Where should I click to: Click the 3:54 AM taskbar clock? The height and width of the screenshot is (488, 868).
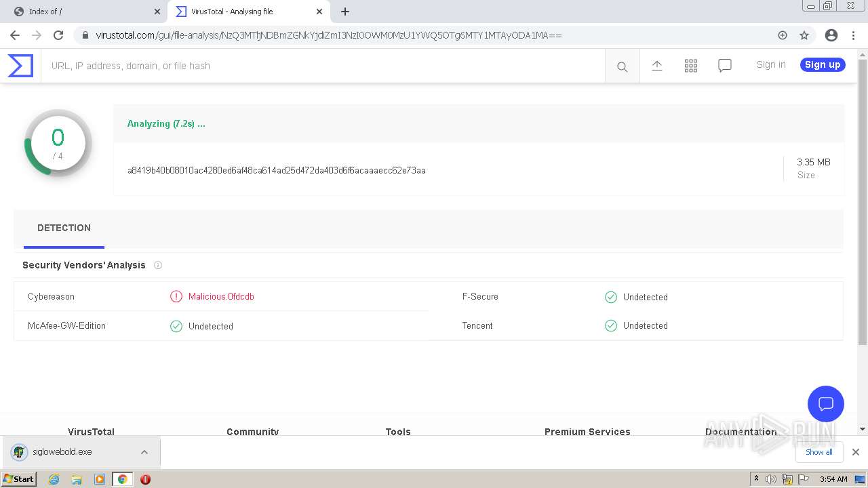833,479
